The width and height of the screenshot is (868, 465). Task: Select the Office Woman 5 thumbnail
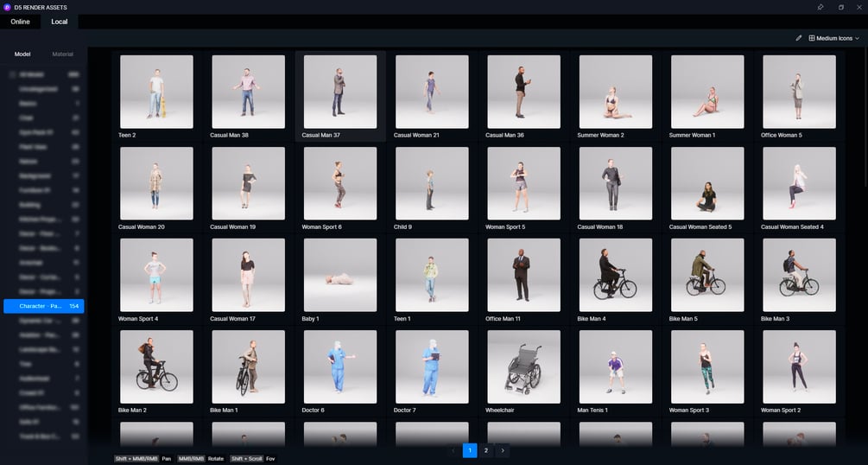point(800,92)
